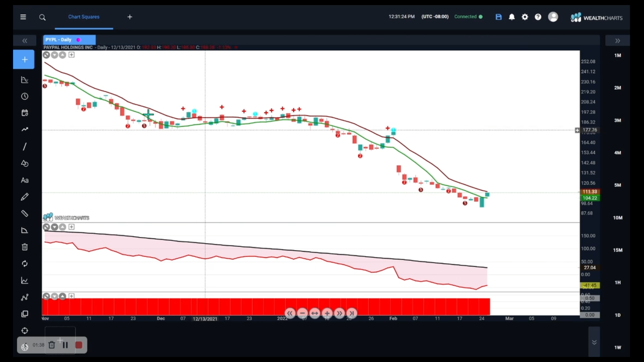
Task: Delete the recording trash icon
Action: pos(52,345)
